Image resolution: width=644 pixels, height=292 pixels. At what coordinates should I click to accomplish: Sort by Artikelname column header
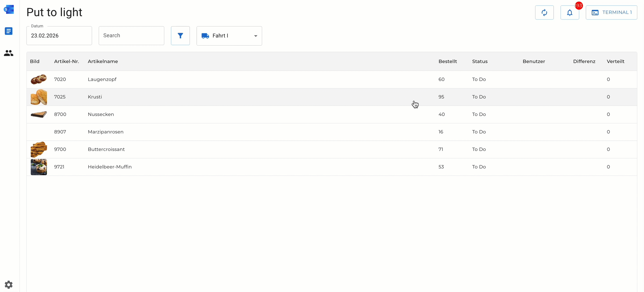(x=103, y=61)
